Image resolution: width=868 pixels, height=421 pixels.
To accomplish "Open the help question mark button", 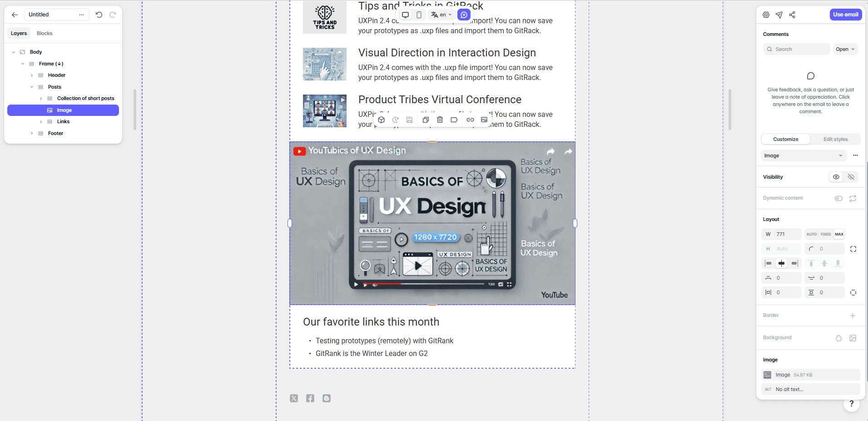I will [851, 403].
